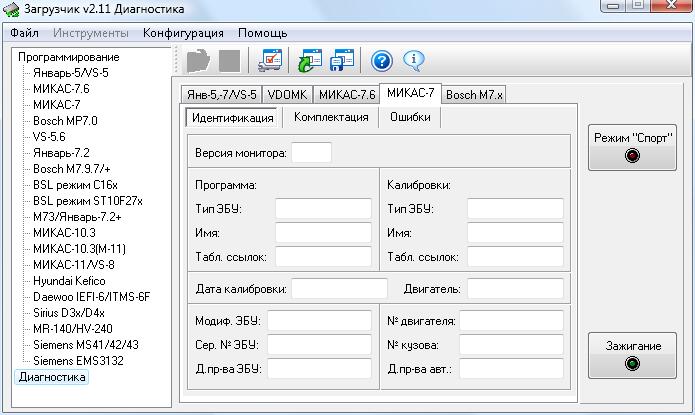Click the № кузова field

tap(511, 344)
